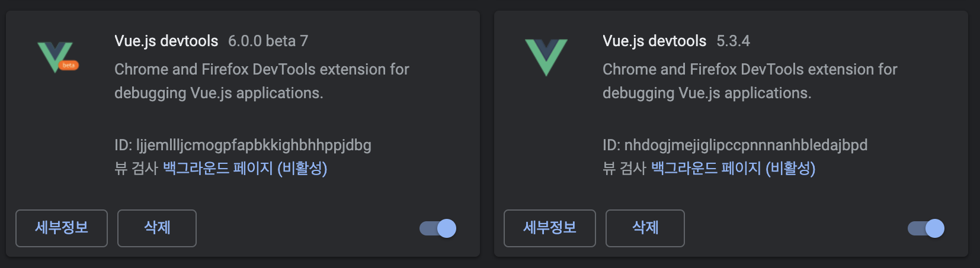
Task: Open 세부정보 for Vue.js devtools 5.3.4
Action: point(550,228)
